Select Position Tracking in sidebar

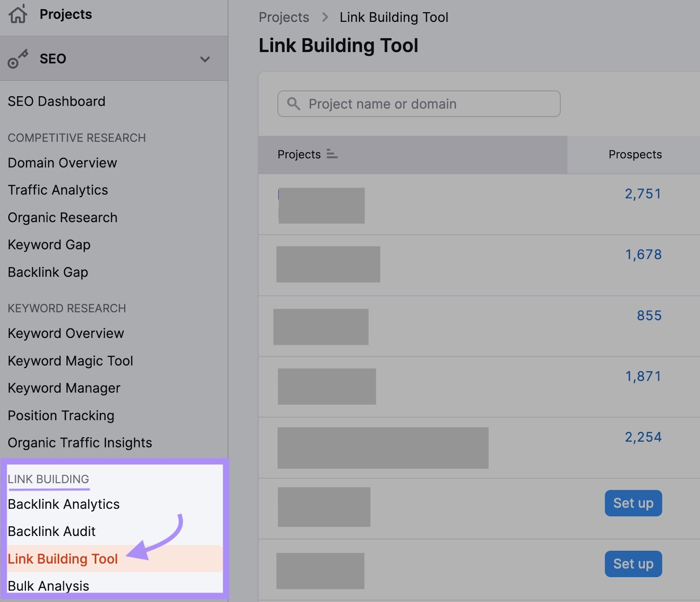point(61,415)
